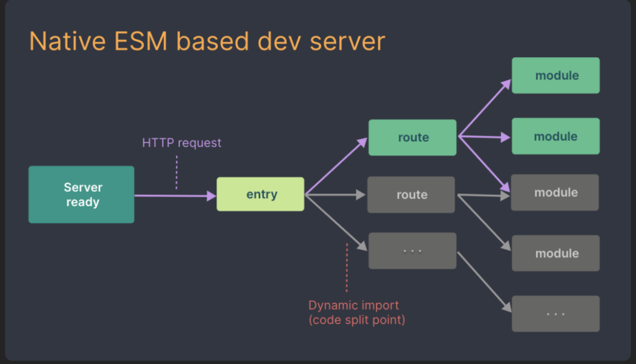The image size is (636, 364).
Task: Select the gray 'module' node below route
Action: pyautogui.click(x=555, y=193)
